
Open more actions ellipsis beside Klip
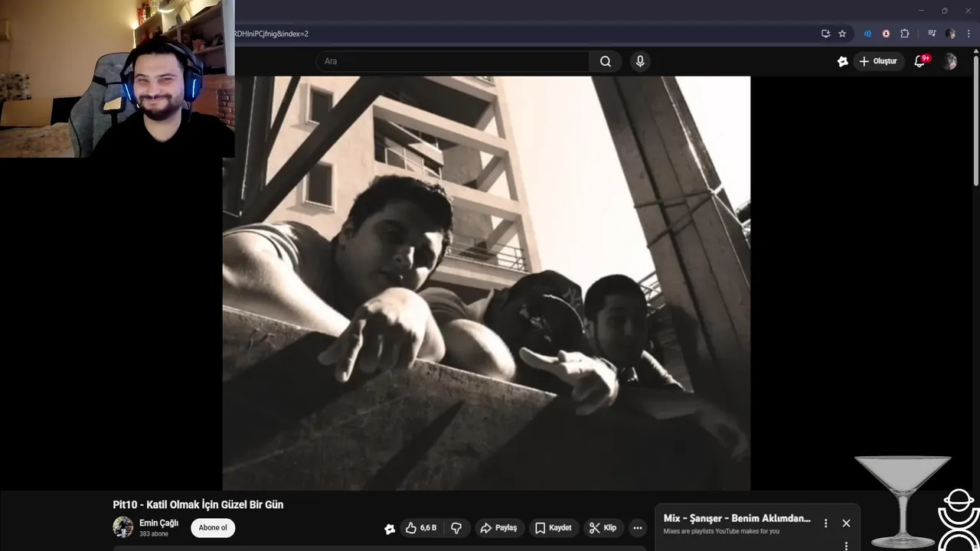point(637,528)
